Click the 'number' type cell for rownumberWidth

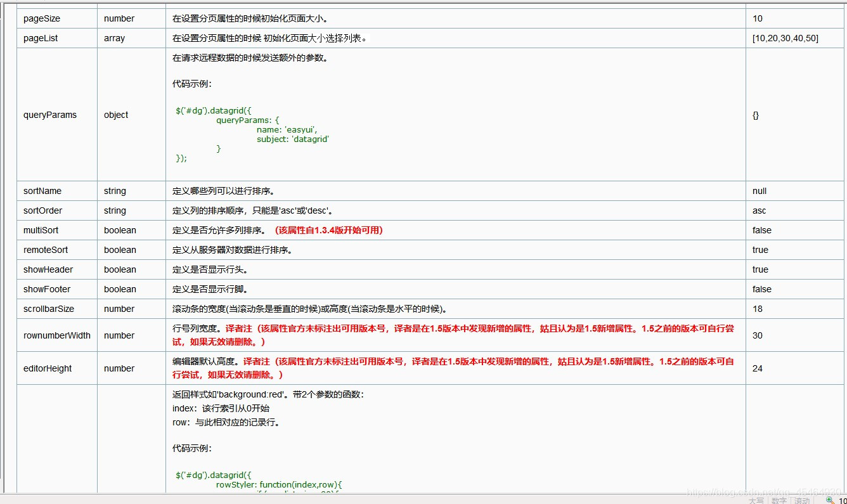(131, 335)
